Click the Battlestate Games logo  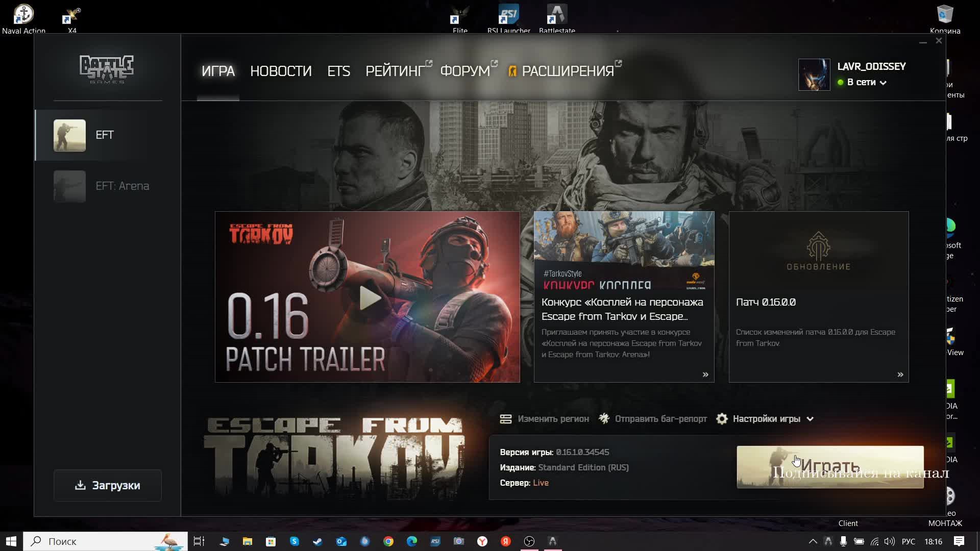(107, 69)
